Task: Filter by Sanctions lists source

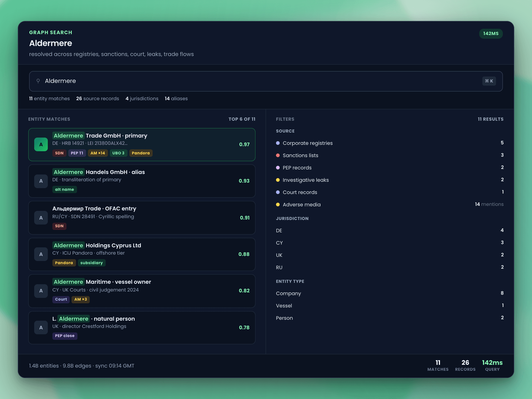Action: (x=390, y=155)
